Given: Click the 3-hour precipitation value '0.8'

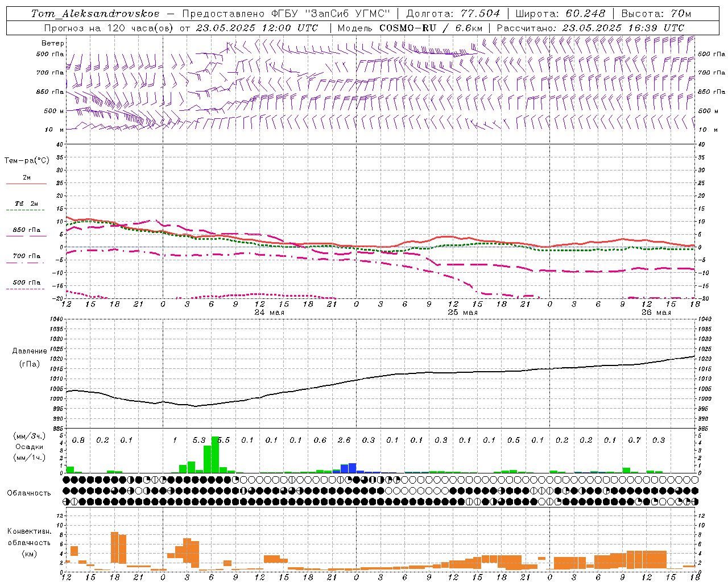Looking at the screenshot, I should click(x=78, y=440).
